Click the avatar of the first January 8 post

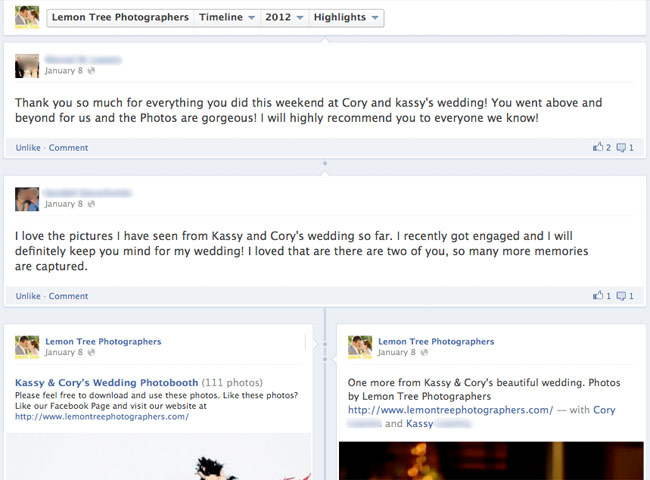coord(27,66)
